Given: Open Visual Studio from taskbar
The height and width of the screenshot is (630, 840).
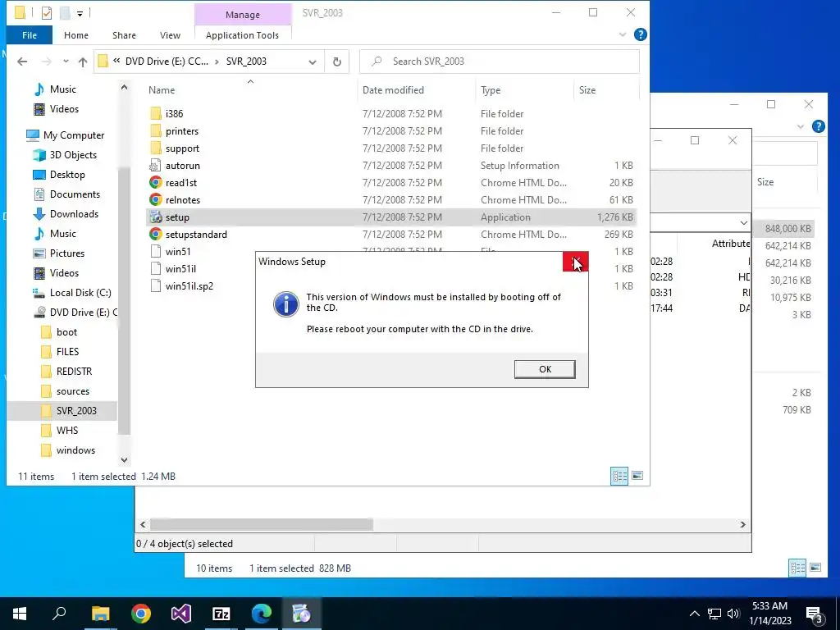Looking at the screenshot, I should (x=181, y=614).
